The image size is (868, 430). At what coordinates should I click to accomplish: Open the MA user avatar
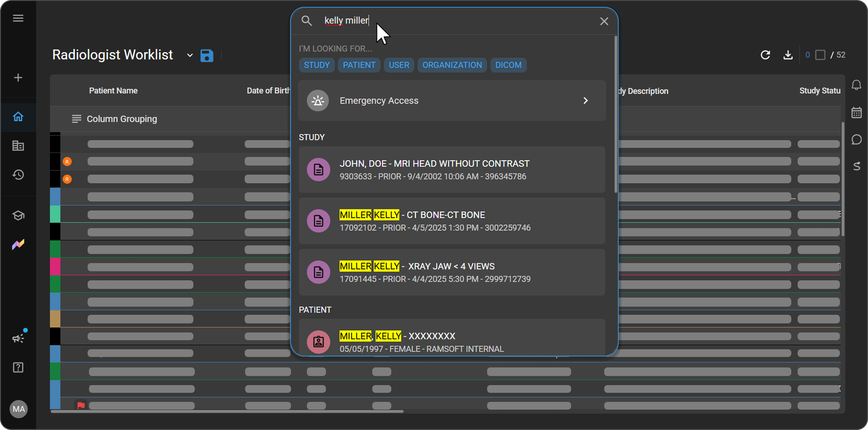[19, 409]
